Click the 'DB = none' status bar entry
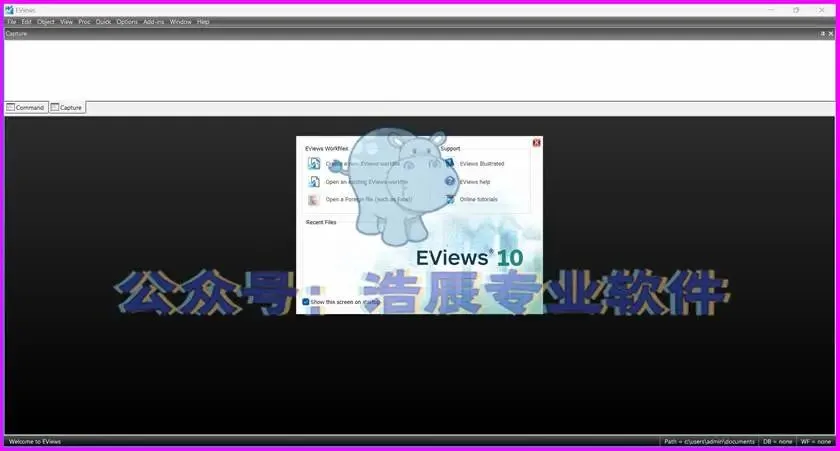The width and height of the screenshot is (840, 451). [777, 442]
